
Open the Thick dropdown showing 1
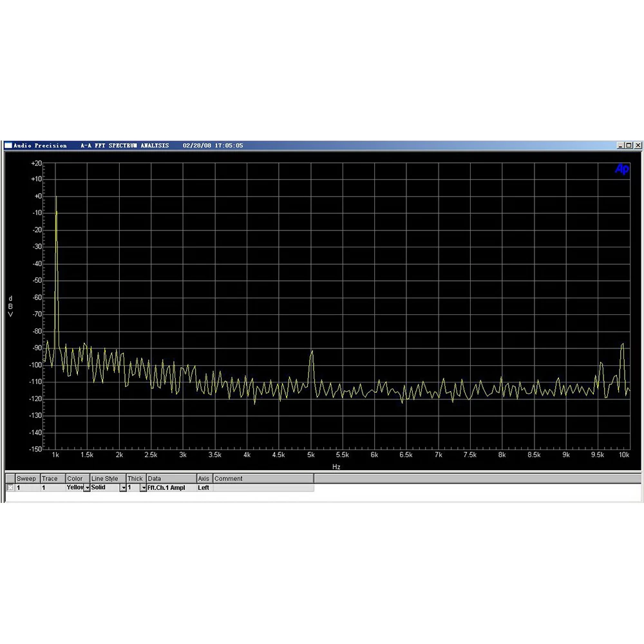coord(144,488)
